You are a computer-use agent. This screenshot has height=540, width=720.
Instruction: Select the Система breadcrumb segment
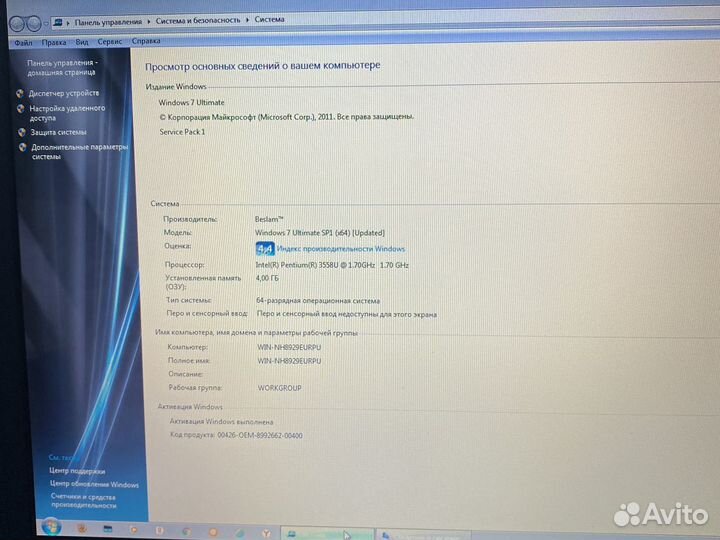[x=270, y=19]
